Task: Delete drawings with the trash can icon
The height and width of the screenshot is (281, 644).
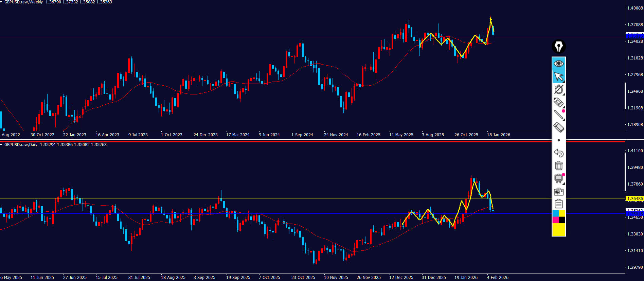Action: 558,165
